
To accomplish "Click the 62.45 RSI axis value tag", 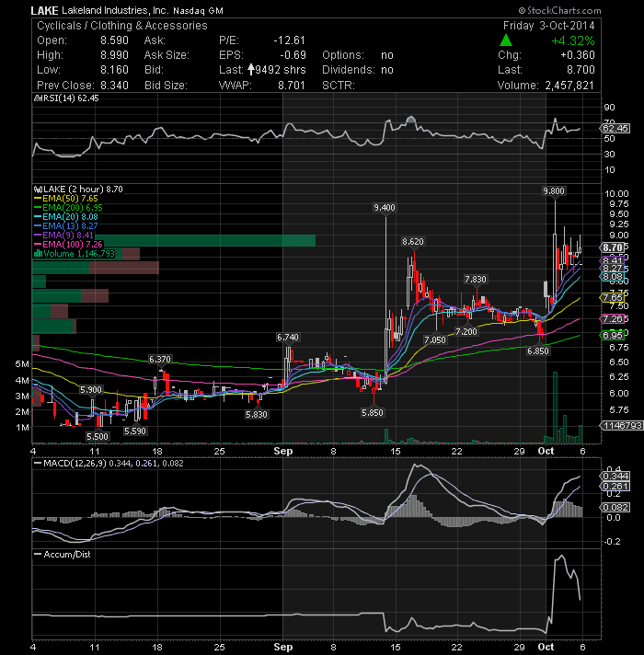I will (615, 128).
